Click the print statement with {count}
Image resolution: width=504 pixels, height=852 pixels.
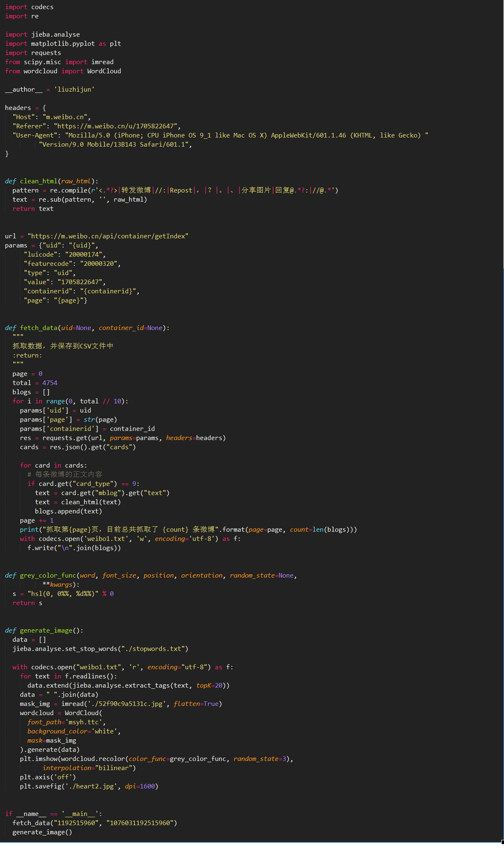[188, 530]
